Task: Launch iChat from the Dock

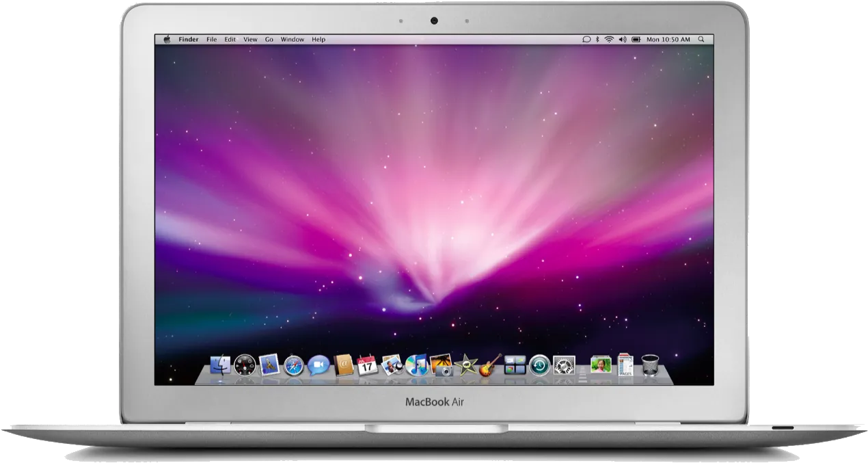Action: click(318, 366)
